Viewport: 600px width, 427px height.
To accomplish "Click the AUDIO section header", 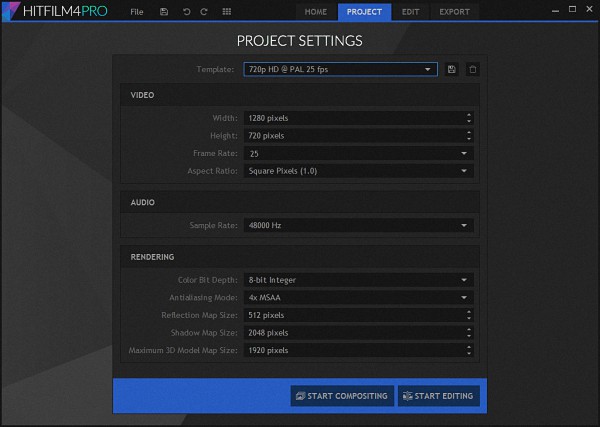I will (300, 202).
